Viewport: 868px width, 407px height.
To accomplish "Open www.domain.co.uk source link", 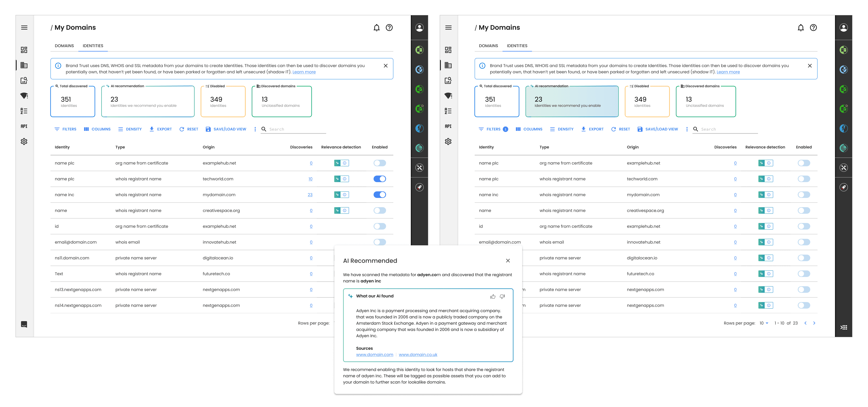I will coord(418,354).
